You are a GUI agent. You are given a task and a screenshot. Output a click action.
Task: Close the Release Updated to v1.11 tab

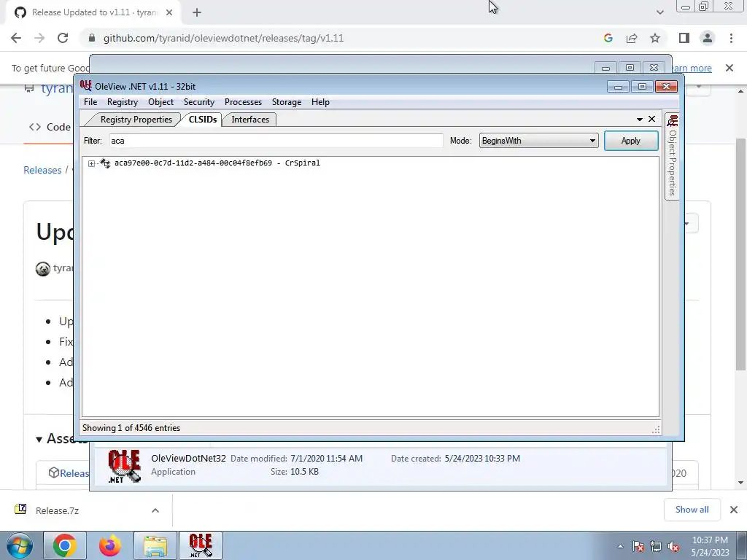(x=169, y=12)
